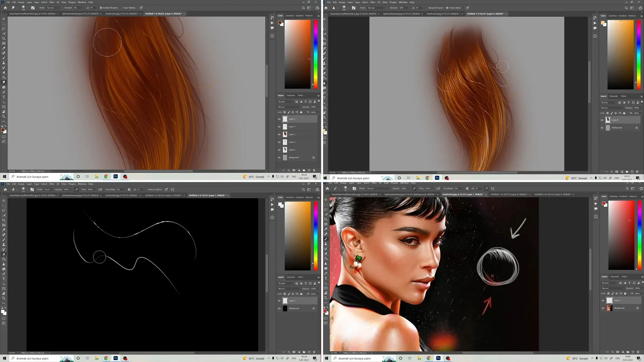Viewport: 644px width, 362px height.
Task: Click the Home icon in top-left window options bar
Action: 5,8
